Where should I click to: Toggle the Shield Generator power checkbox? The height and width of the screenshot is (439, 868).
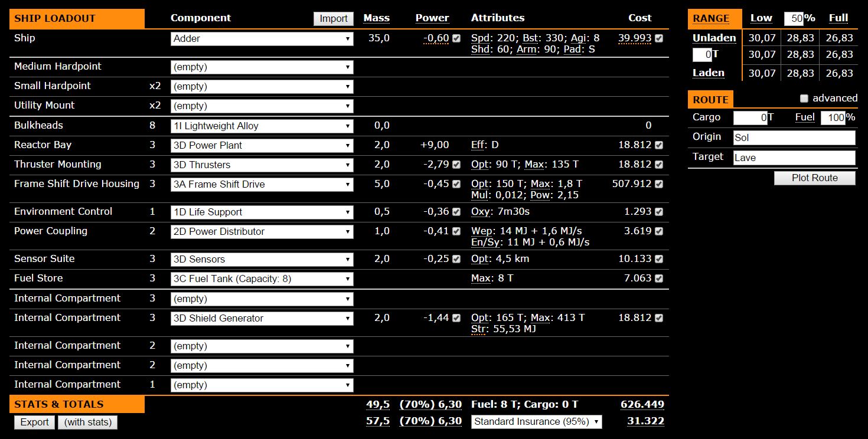(456, 318)
